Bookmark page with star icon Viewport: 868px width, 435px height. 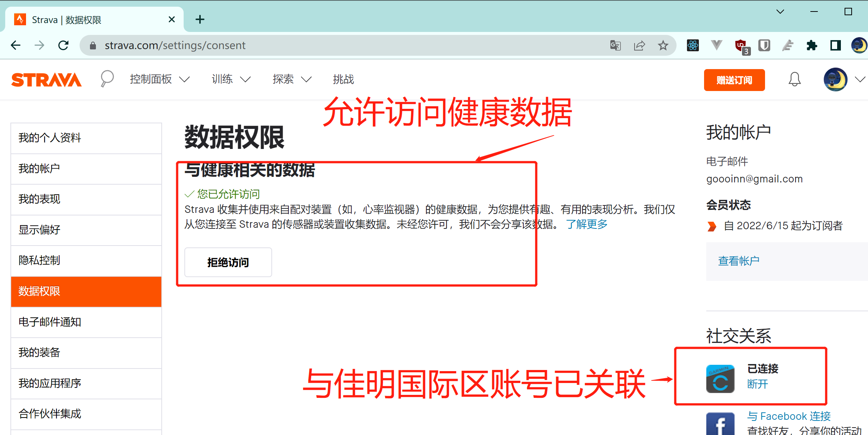click(663, 46)
